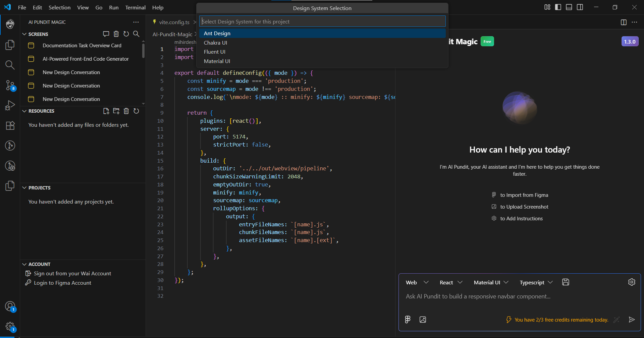
Task: Open the React framework dropdown
Action: click(451, 283)
